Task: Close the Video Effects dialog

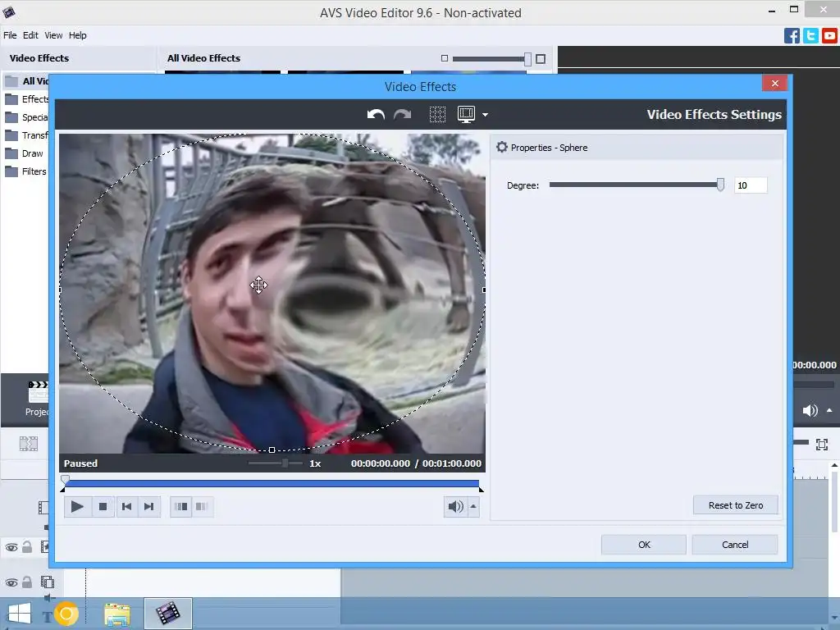Action: tap(774, 83)
